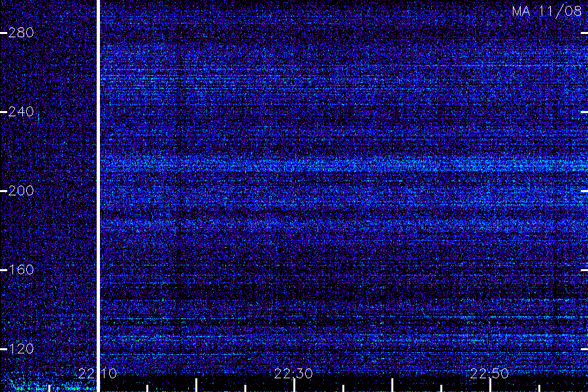Click the 22:50 time axis label
Image resolution: width=588 pixels, height=392 pixels.
(489, 373)
